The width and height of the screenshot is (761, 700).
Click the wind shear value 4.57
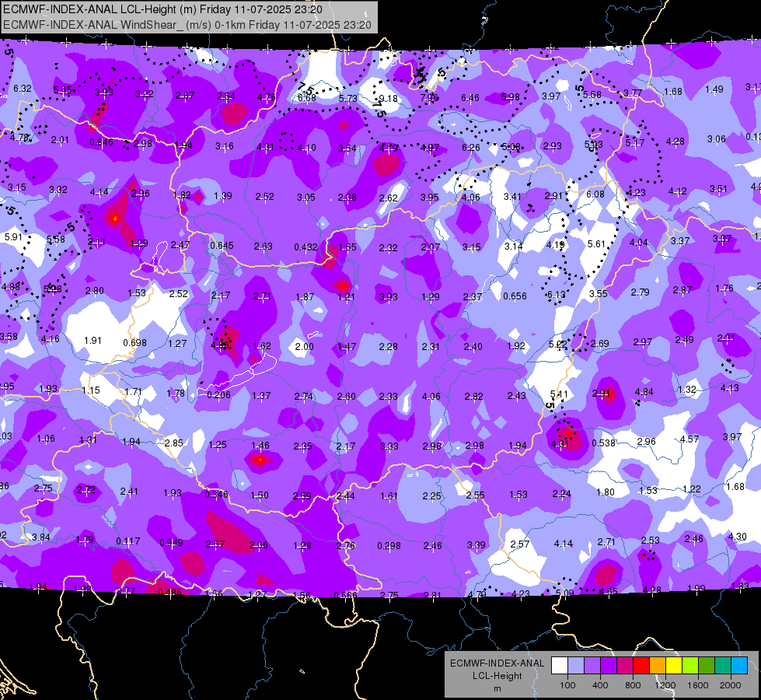[689, 439]
